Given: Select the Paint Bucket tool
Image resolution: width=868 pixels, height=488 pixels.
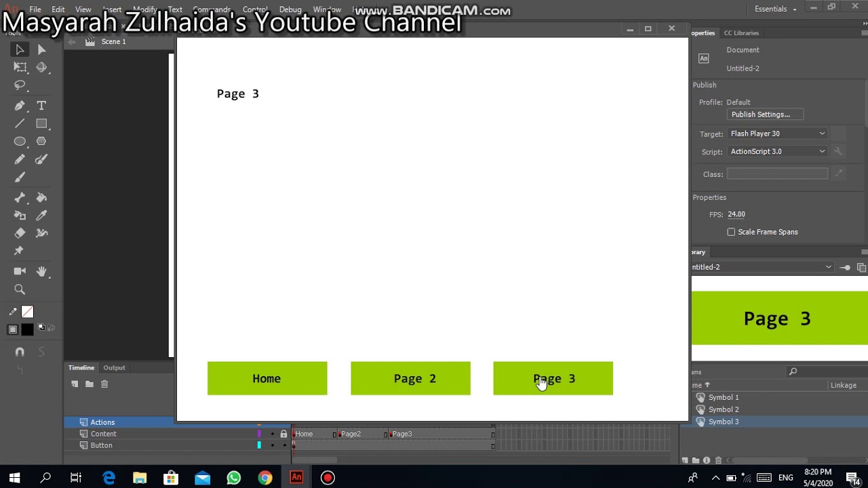Looking at the screenshot, I should coord(41,197).
